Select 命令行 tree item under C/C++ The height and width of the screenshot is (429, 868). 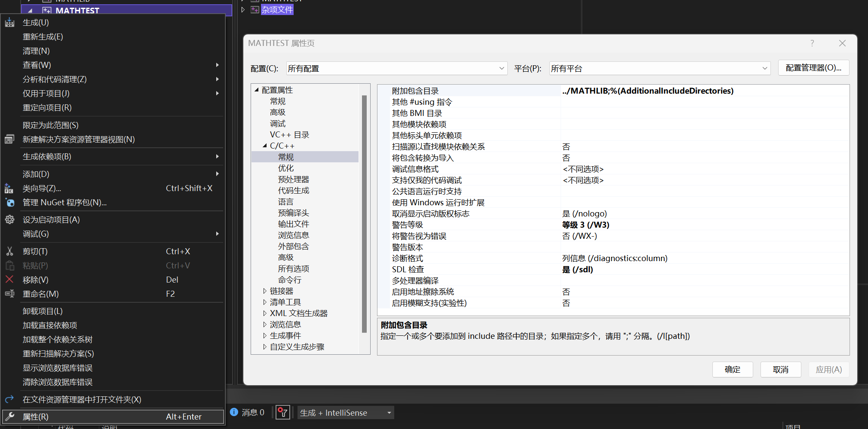pyautogui.click(x=290, y=280)
